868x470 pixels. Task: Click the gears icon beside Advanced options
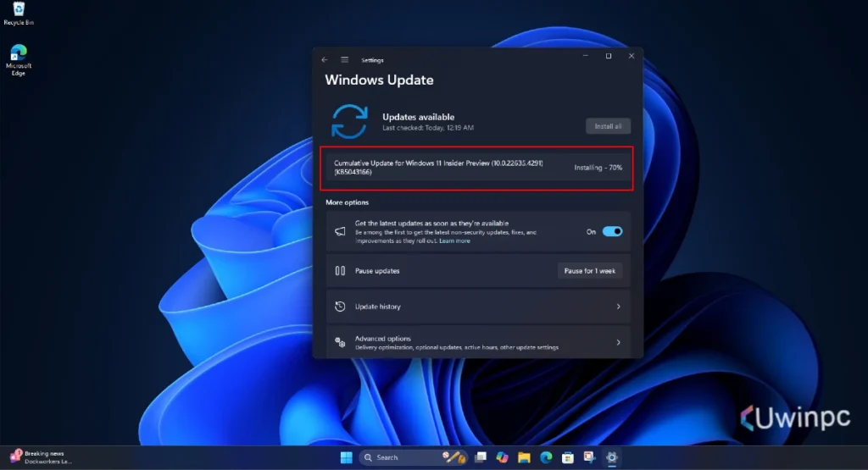click(x=340, y=342)
